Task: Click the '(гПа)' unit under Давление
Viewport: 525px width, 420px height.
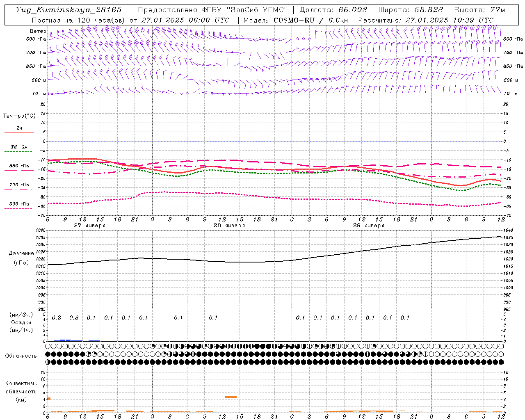Action: (x=21, y=263)
